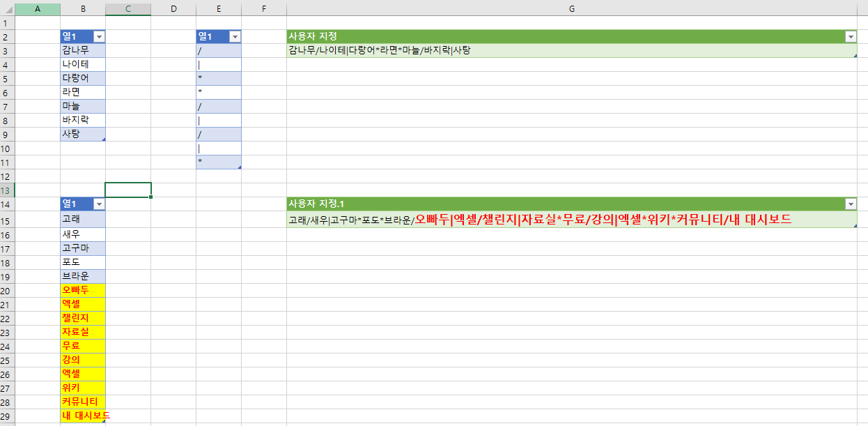Expand the 사용자 지정.1 header filter arrow
This screenshot has width=868, height=426.
coord(851,204)
